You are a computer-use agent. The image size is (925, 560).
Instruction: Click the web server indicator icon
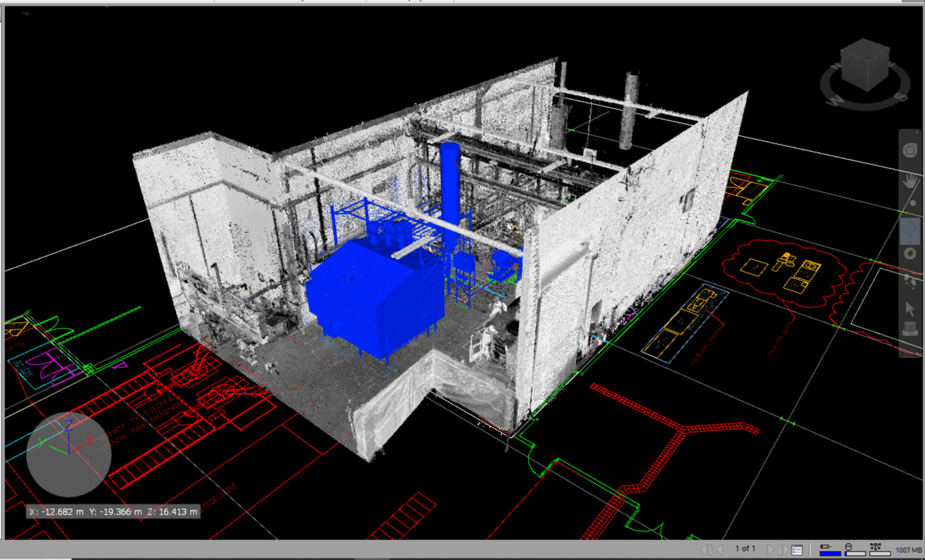[x=875, y=546]
